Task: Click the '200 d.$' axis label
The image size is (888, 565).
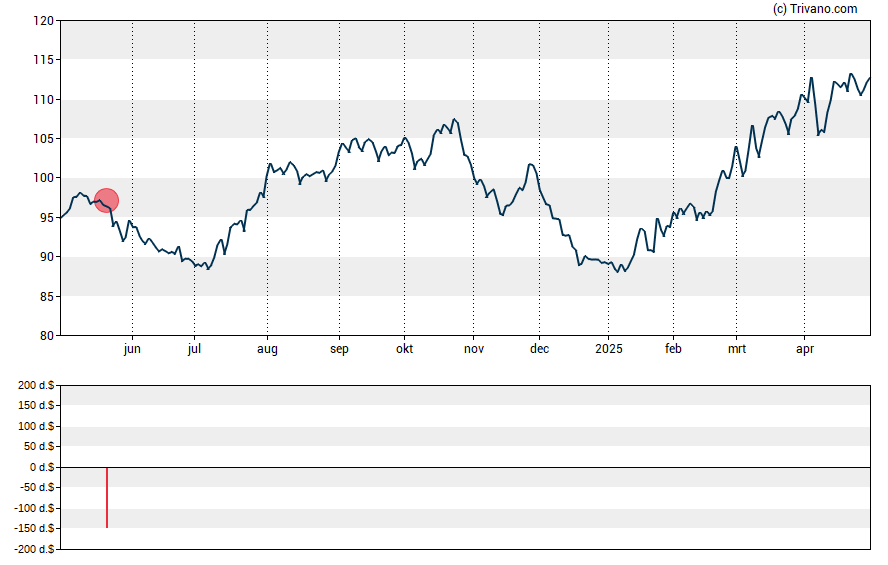Action: (36, 386)
